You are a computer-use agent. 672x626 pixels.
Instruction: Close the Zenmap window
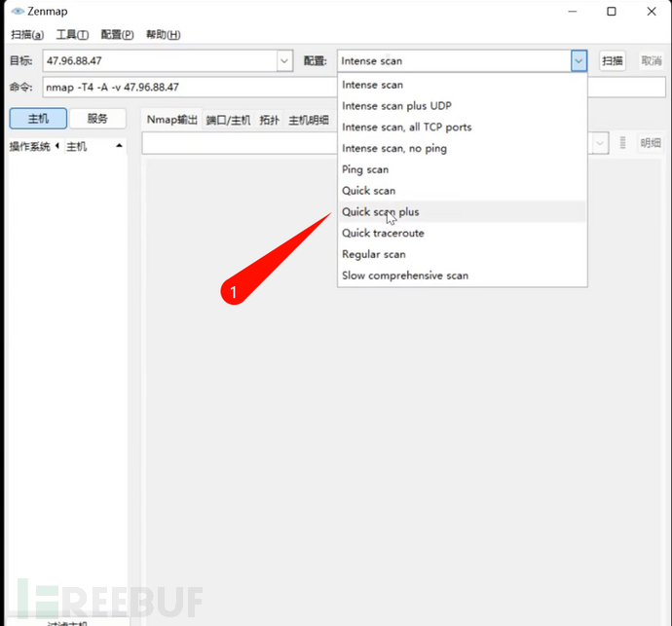click(652, 12)
